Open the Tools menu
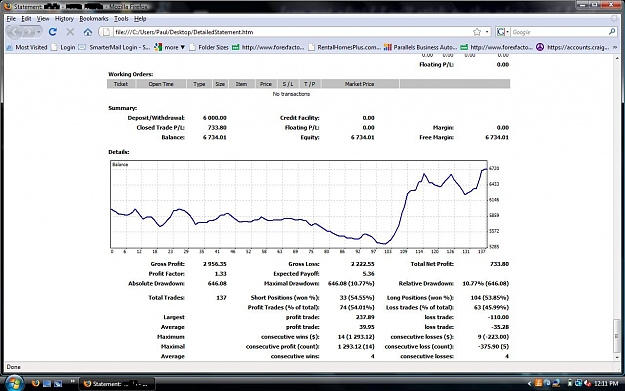Image resolution: width=625 pixels, height=391 pixels. point(121,19)
